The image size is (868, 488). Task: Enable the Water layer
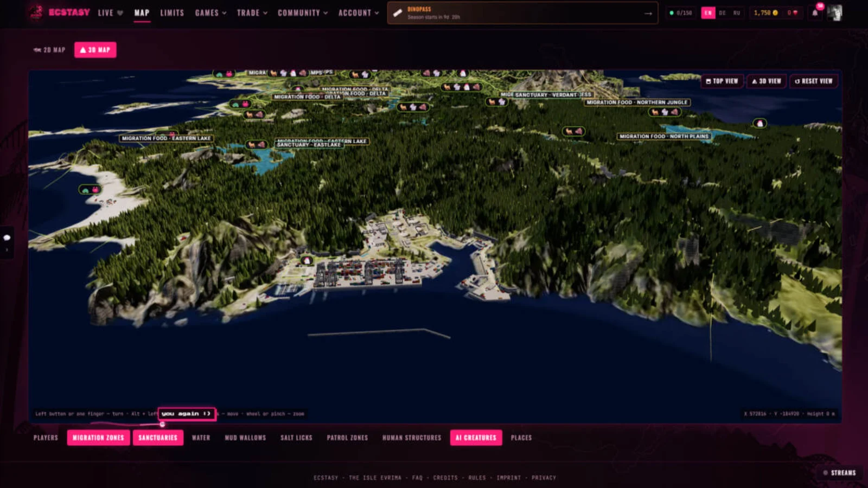[x=201, y=438]
